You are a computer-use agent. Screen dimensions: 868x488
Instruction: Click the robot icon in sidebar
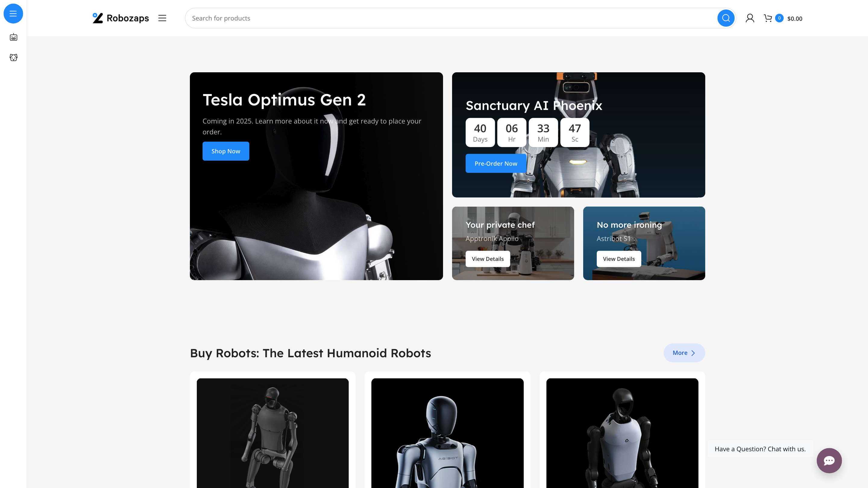tap(14, 37)
